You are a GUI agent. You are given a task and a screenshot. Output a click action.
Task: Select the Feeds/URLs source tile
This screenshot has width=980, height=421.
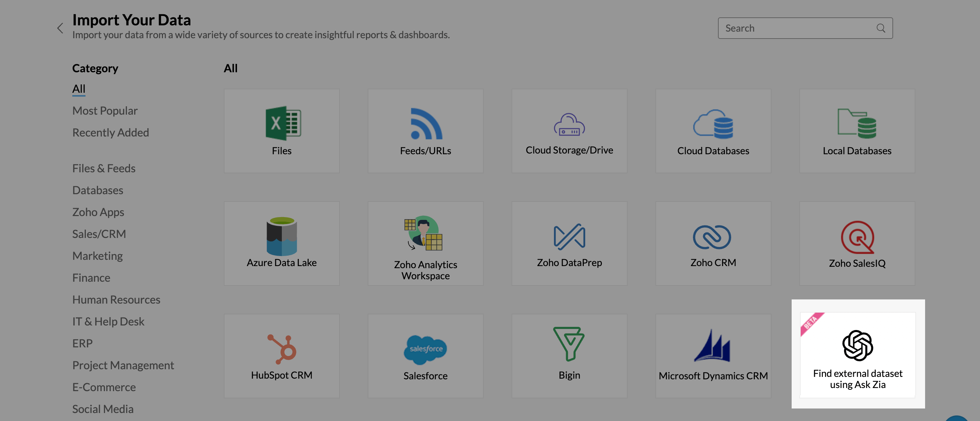point(425,131)
